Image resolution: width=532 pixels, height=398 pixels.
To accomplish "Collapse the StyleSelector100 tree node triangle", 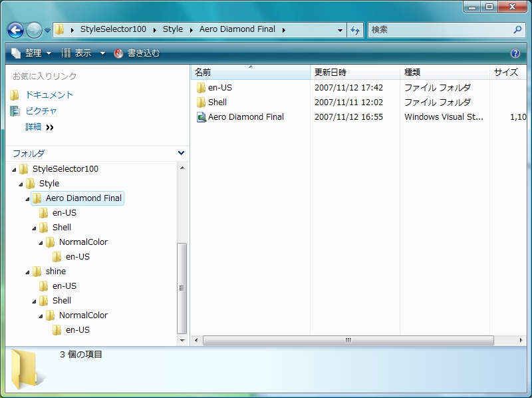I will coord(14,170).
